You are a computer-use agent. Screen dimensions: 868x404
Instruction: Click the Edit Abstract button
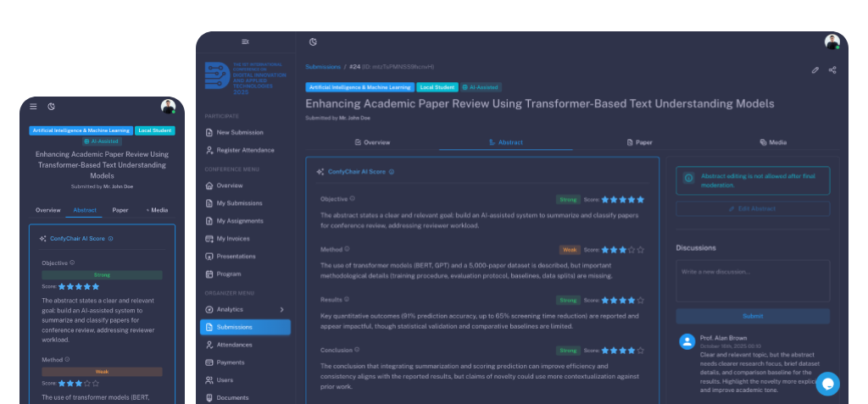(753, 208)
